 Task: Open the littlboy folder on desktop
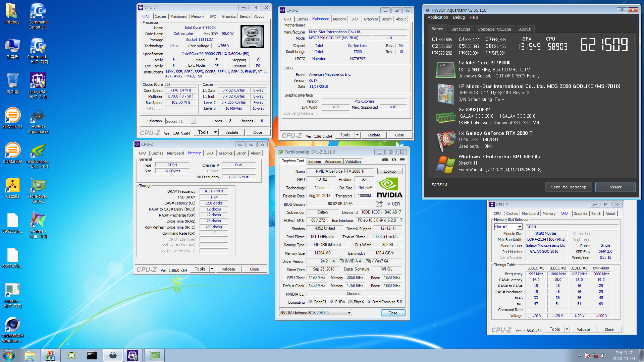12,13
